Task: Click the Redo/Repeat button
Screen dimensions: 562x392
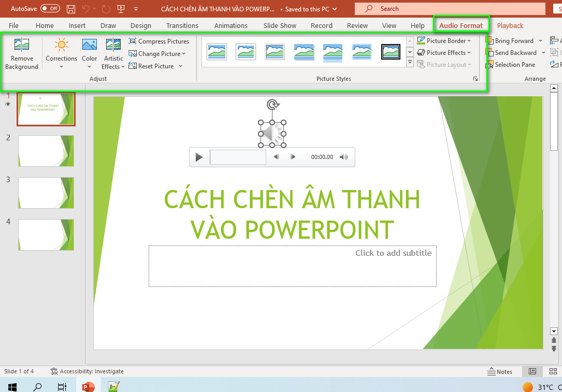Action: pyautogui.click(x=106, y=9)
